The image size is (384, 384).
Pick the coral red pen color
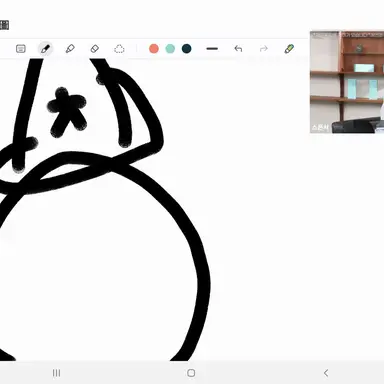tap(154, 49)
